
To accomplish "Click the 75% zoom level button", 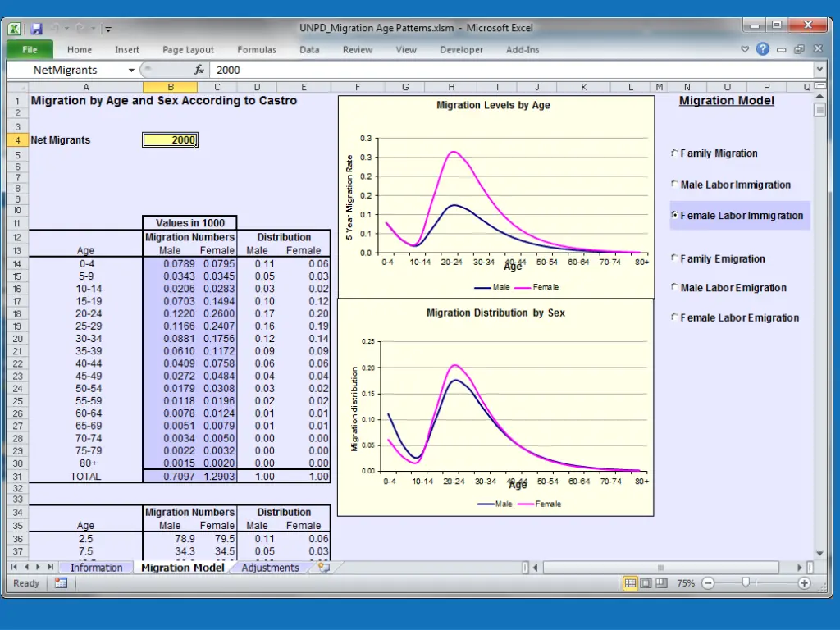I will pyautogui.click(x=686, y=583).
